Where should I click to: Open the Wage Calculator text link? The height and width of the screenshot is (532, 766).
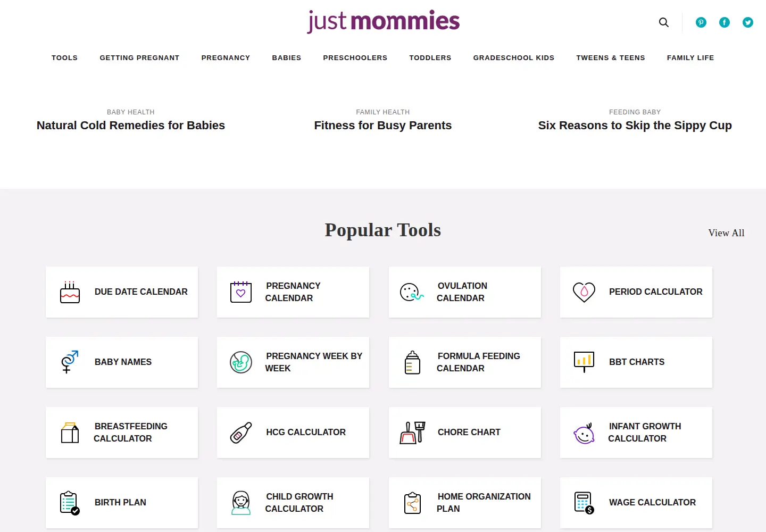tap(652, 503)
